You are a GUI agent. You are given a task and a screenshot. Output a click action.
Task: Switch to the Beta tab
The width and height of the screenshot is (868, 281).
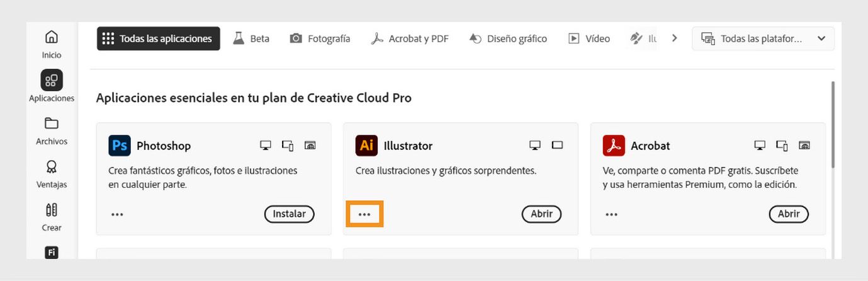(x=251, y=38)
